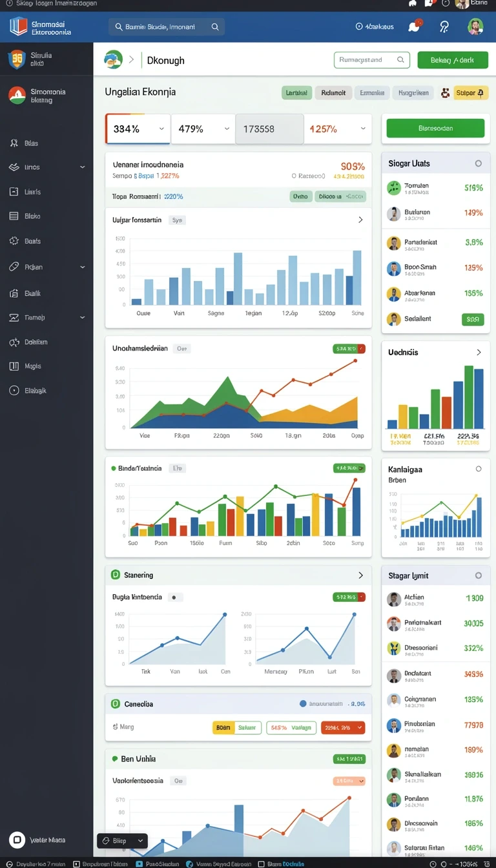Click the top bar search field
This screenshot has height=868, width=496.
point(167,27)
